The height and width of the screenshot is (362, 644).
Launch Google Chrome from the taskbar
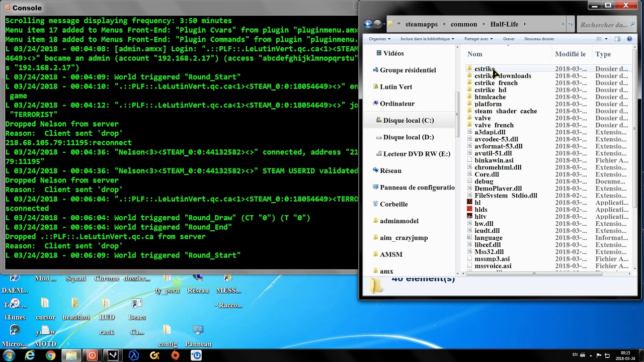pyautogui.click(x=50, y=355)
